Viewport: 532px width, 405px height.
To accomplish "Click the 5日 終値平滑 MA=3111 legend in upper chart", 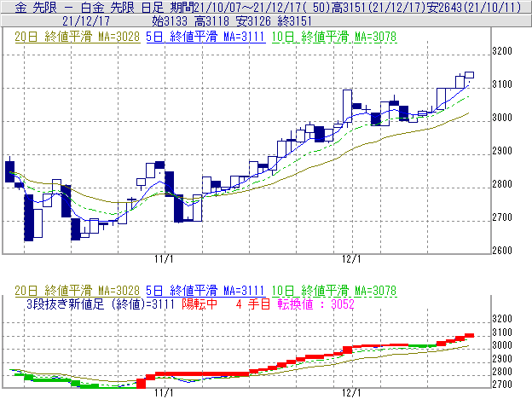I will [205, 37].
